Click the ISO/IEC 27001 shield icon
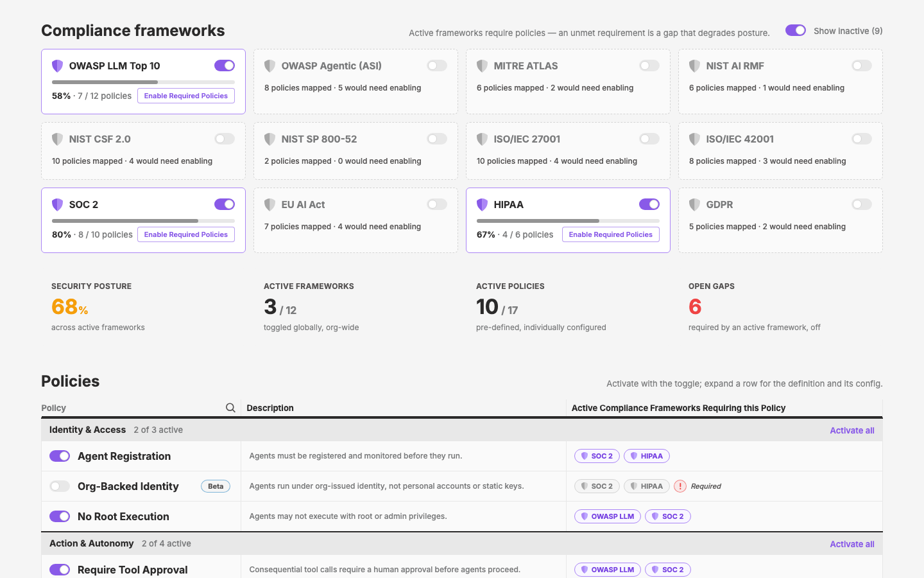Viewport: 924px width, 578px height. click(x=482, y=139)
